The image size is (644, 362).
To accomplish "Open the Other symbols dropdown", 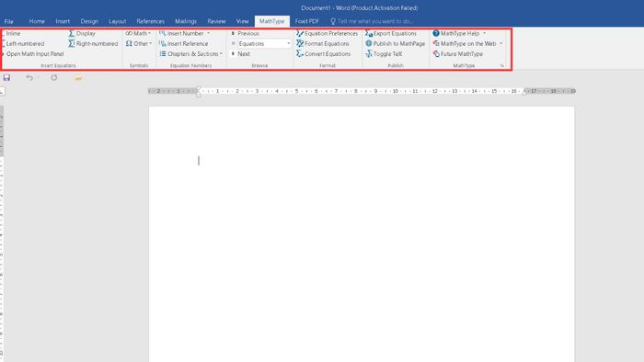I will 139,43.
